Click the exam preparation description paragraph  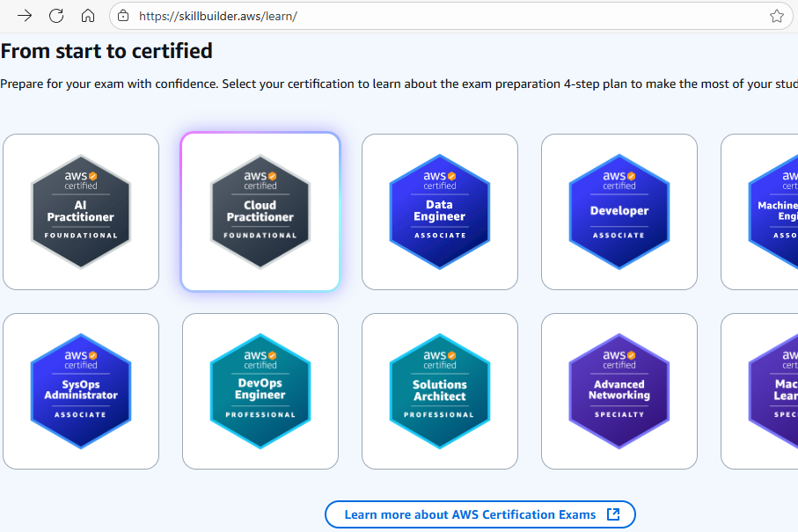click(396, 84)
